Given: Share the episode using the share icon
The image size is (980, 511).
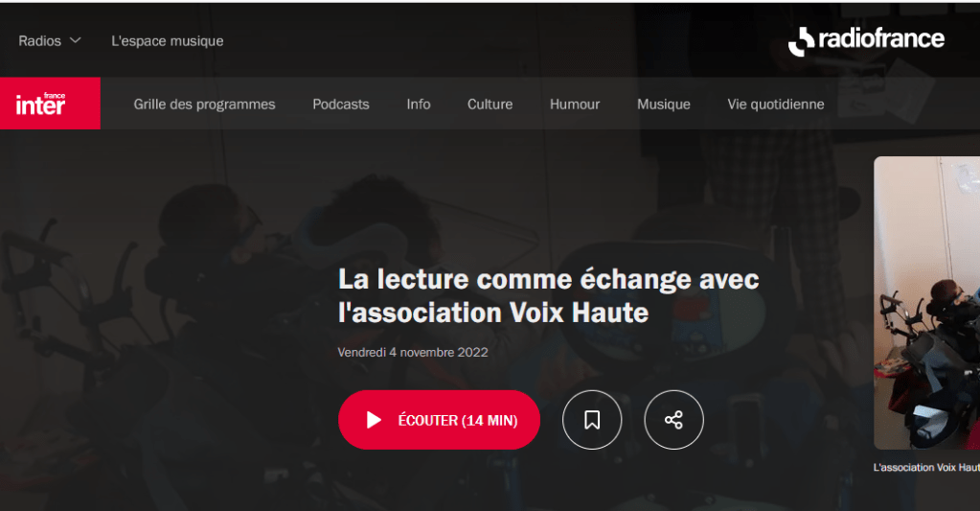Looking at the screenshot, I should coord(673,420).
